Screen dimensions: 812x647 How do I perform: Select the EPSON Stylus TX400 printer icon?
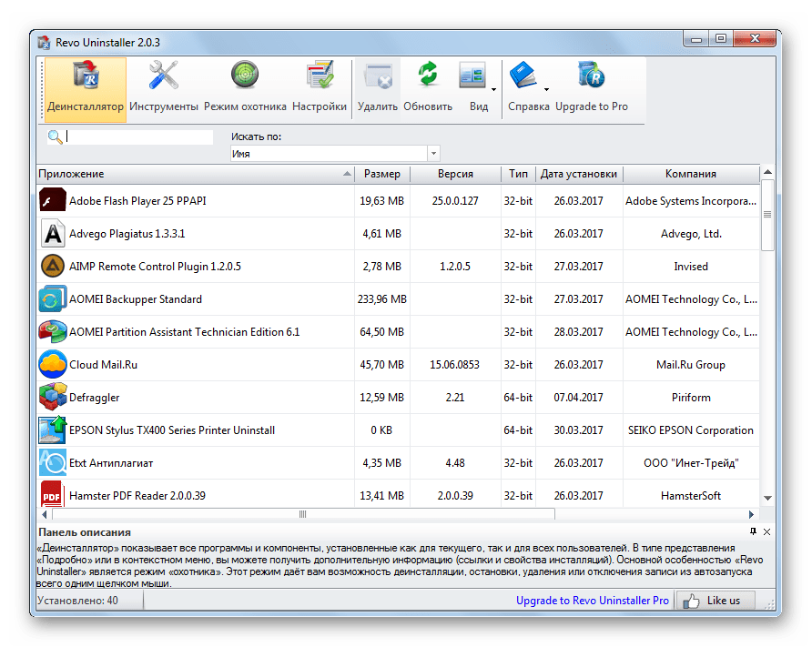click(52, 430)
